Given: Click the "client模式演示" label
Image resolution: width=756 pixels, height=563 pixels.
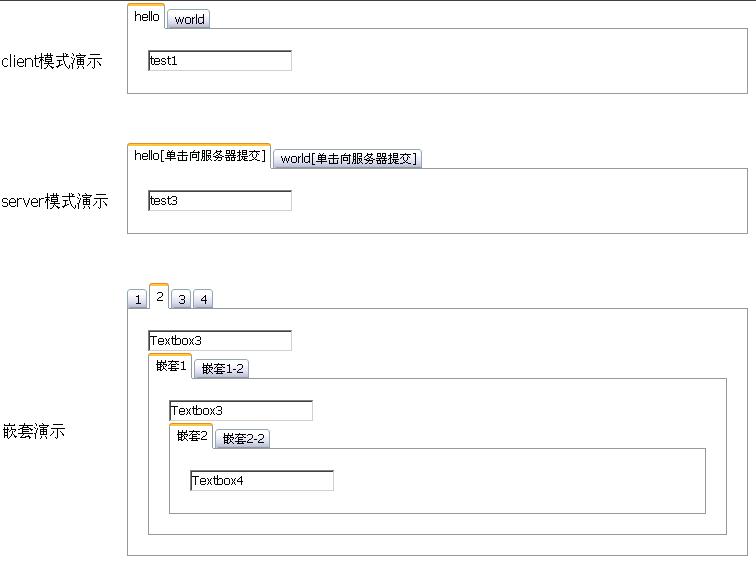Looking at the screenshot, I should (51, 61).
